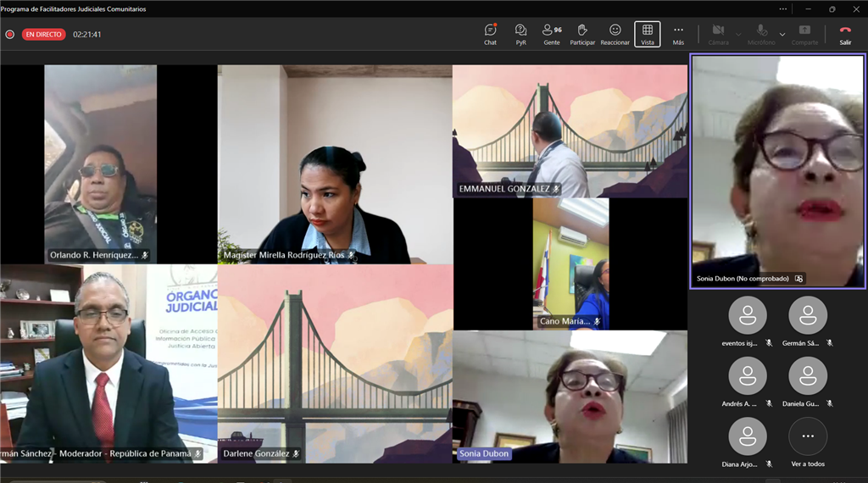Screen dimensions: 868x483
Task: Click the EN DIRECTO live badge
Action: [x=44, y=35]
